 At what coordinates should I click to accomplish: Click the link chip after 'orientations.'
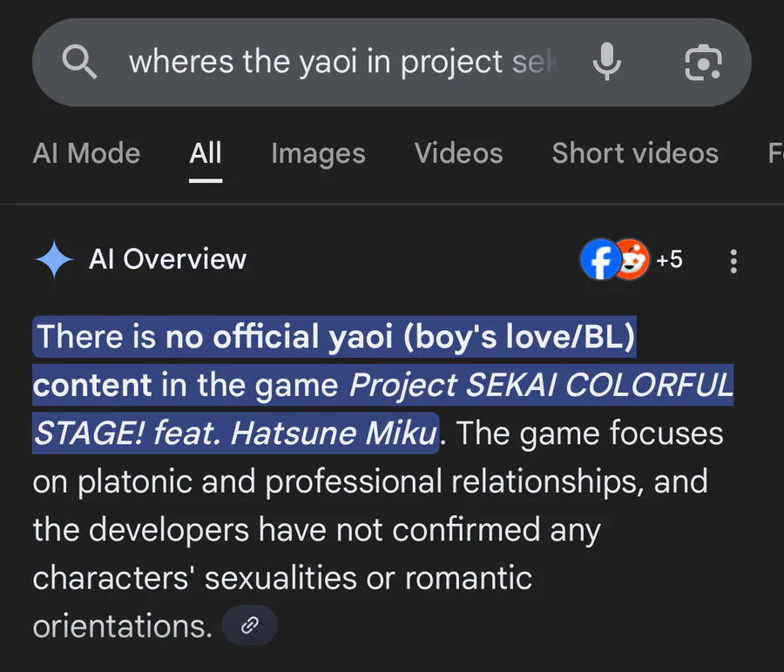(x=250, y=626)
